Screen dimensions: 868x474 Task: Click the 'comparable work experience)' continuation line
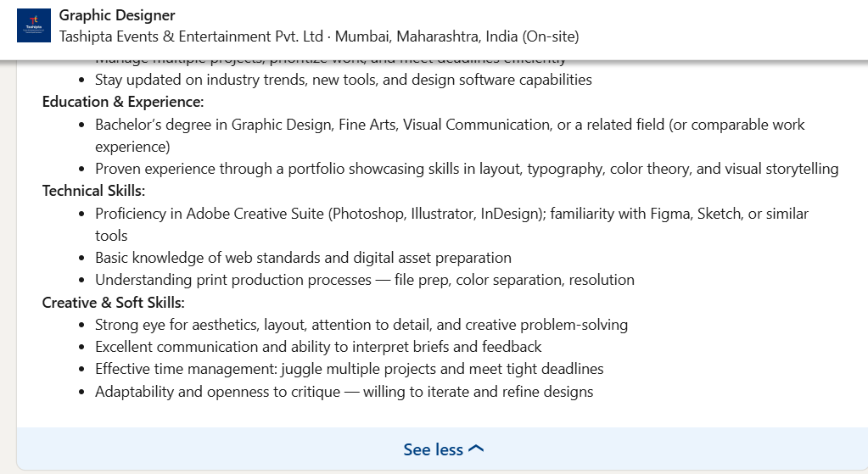coord(132,147)
